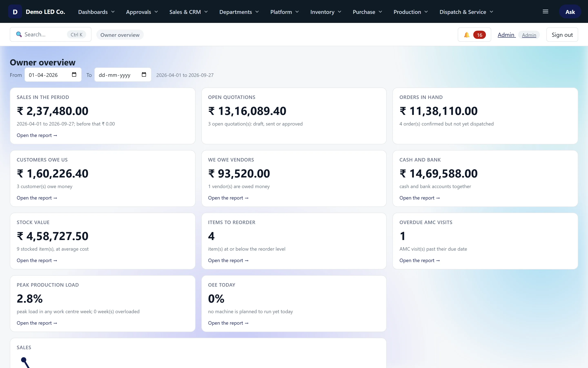This screenshot has height=368, width=588.
Task: Click the Sign out button
Action: [x=562, y=35]
